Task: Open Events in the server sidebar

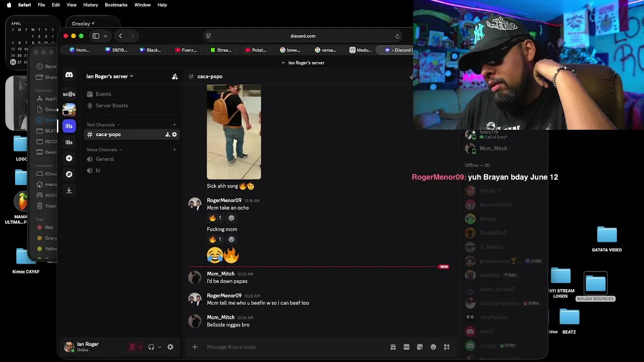Action: point(131,94)
